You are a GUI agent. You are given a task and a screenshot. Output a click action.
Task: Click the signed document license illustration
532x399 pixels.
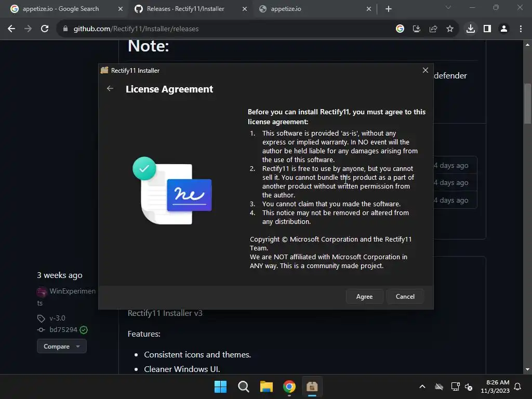(x=172, y=190)
